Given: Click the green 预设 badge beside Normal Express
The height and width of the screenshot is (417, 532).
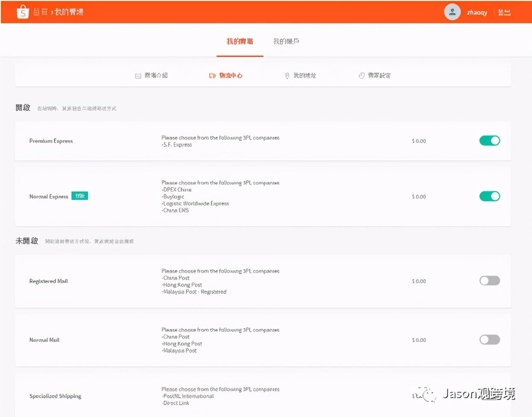Looking at the screenshot, I should [x=79, y=196].
